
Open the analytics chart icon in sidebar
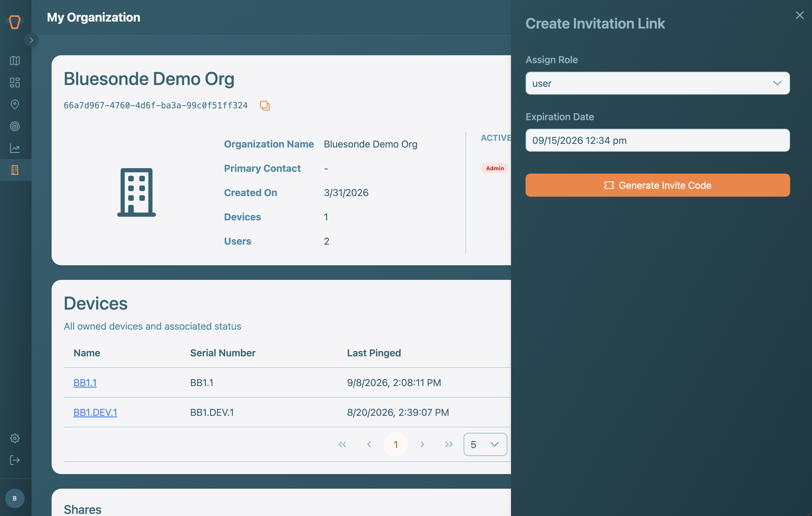click(x=15, y=148)
